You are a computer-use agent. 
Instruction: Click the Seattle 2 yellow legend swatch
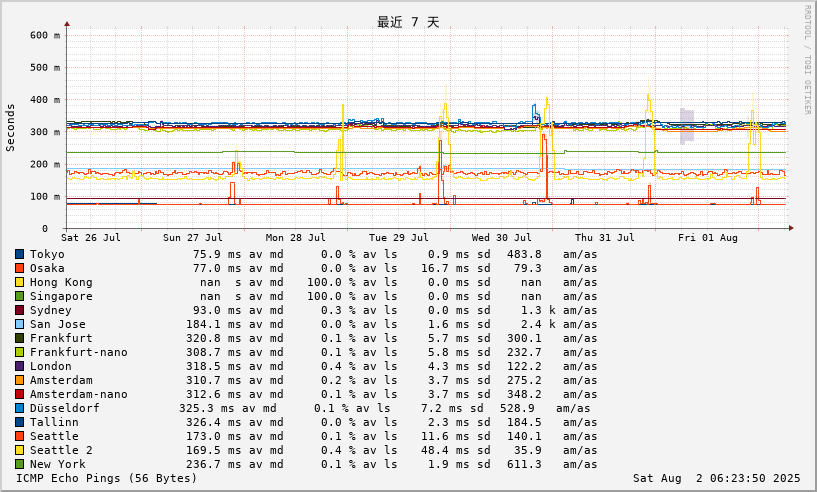pyautogui.click(x=19, y=450)
